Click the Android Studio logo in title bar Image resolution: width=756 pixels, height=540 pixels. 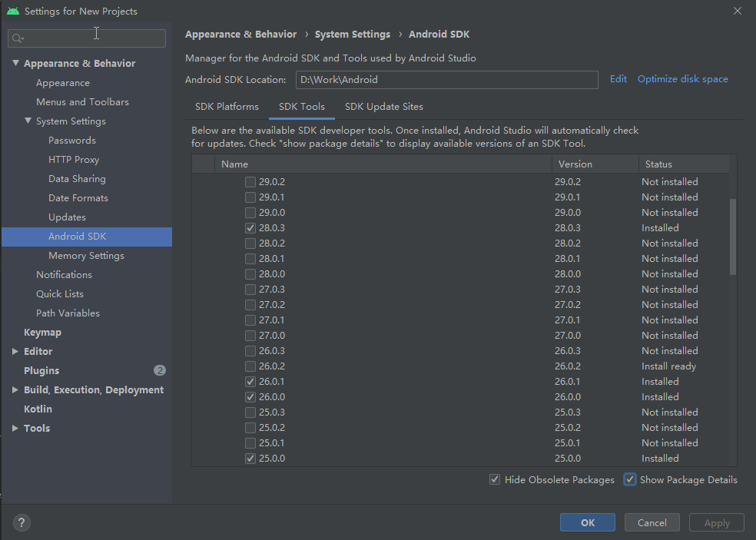click(13, 11)
